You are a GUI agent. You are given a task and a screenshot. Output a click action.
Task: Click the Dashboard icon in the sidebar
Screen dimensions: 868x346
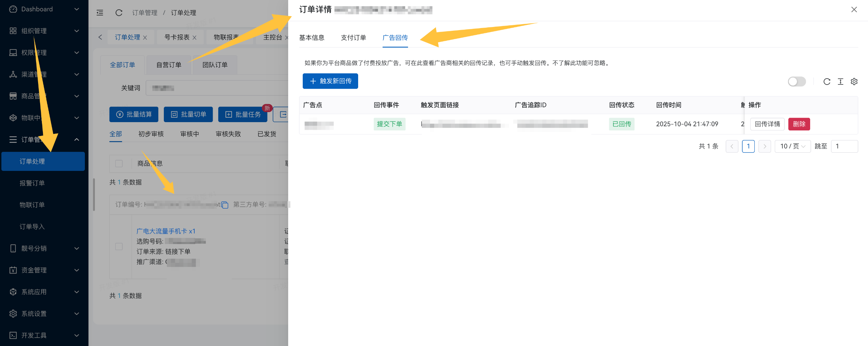pyautogui.click(x=13, y=9)
